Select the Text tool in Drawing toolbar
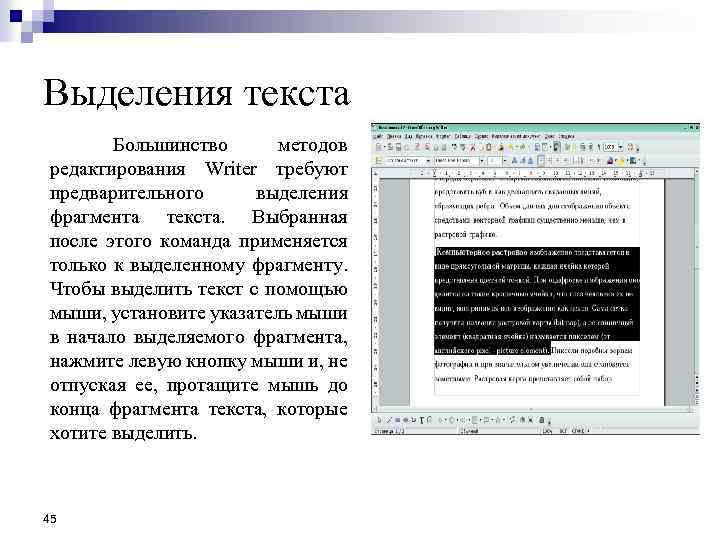The image size is (720, 540). click(x=422, y=420)
